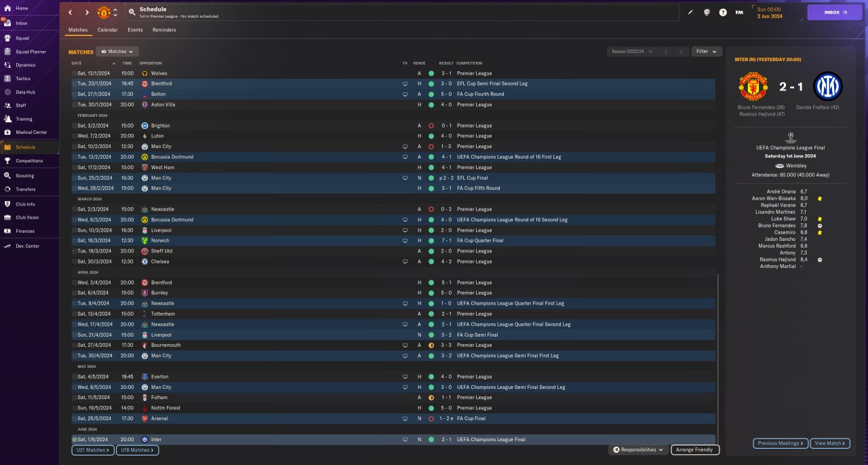Switch to the Calendar tab

click(107, 30)
